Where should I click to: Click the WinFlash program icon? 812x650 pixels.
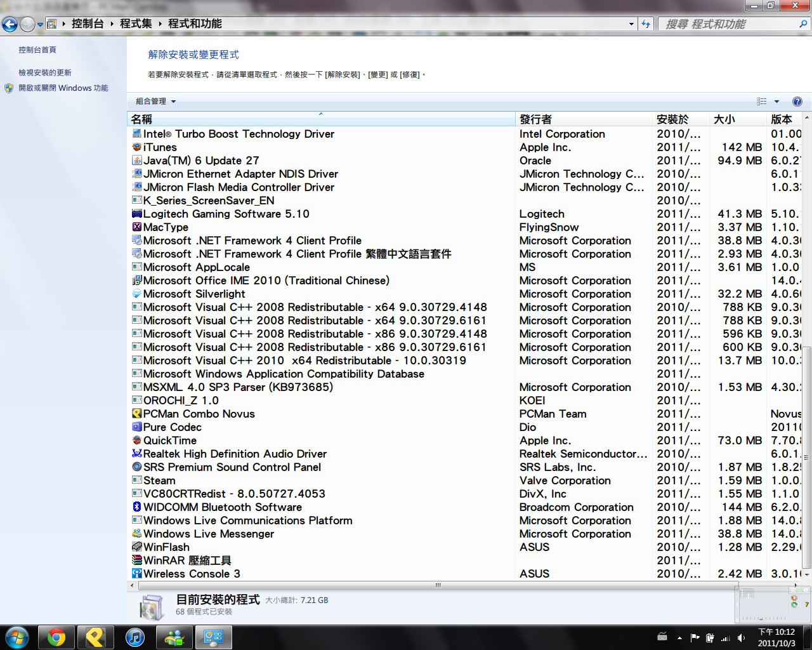[136, 547]
